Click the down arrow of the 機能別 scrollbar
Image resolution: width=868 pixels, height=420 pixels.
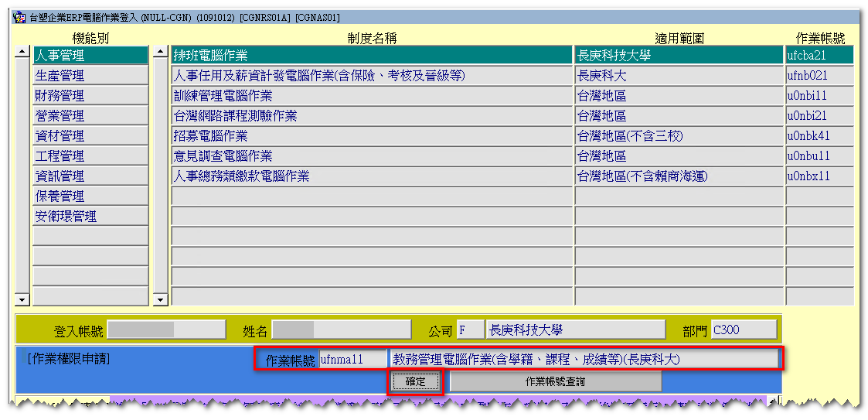[x=22, y=300]
